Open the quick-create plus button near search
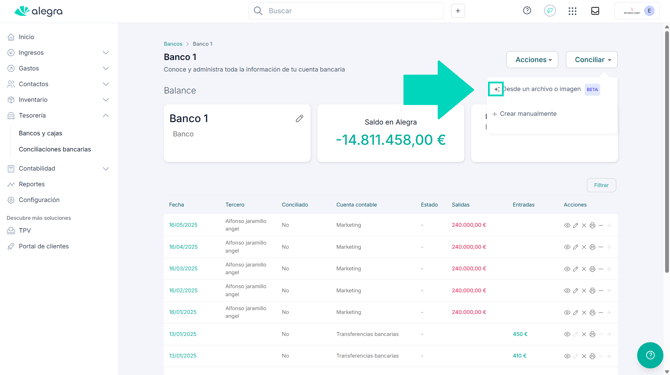Viewport: 670px width, 375px height. (458, 11)
